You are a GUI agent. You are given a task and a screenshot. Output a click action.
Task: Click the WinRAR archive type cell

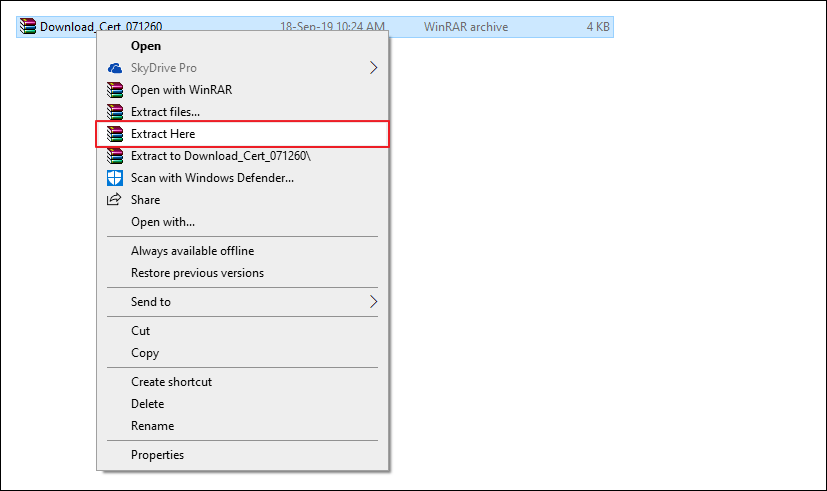(x=466, y=27)
